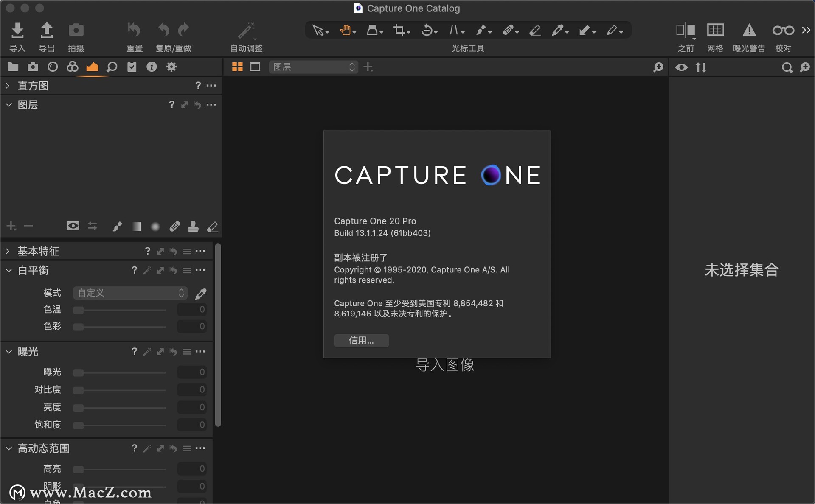The width and height of the screenshot is (815, 504).
Task: Open the Color circles tool tab
Action: click(73, 67)
